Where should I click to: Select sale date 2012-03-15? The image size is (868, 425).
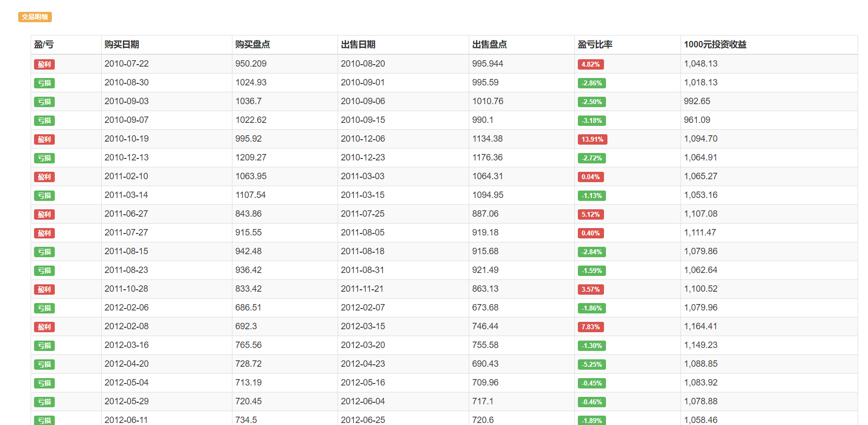(363, 326)
